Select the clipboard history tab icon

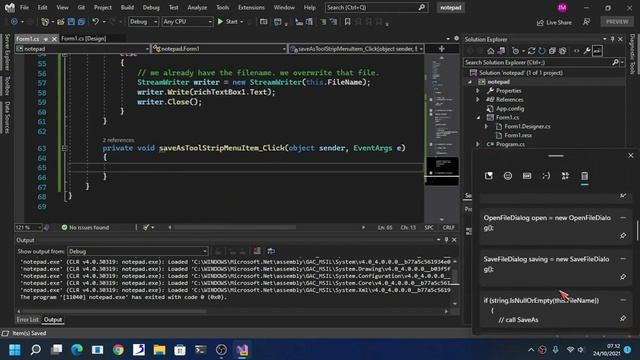(584, 176)
